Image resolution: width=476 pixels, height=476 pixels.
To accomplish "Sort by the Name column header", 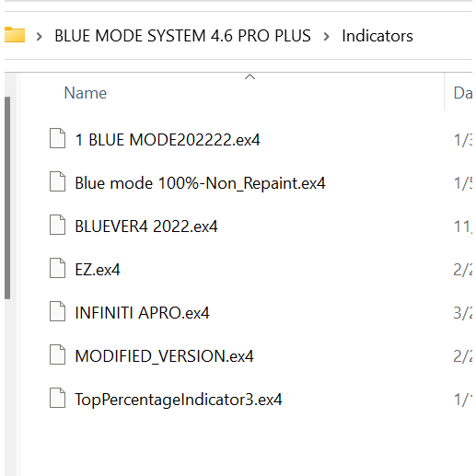I will [86, 93].
